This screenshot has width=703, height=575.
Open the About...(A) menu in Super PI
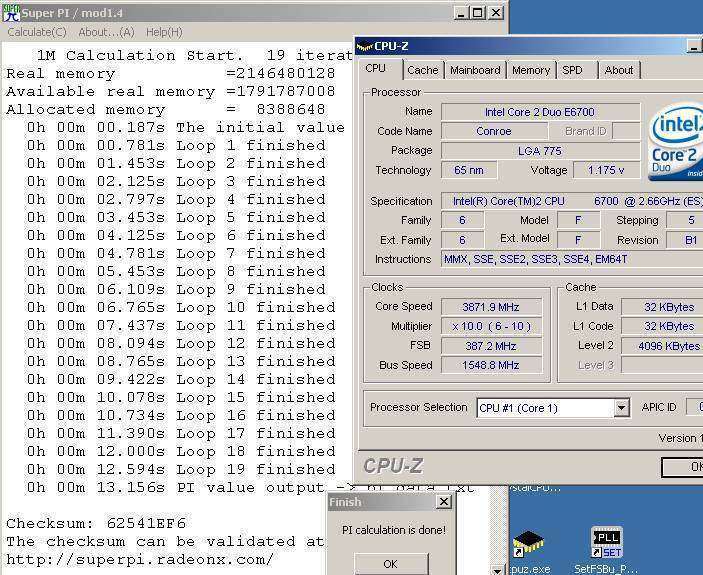[x=106, y=32]
